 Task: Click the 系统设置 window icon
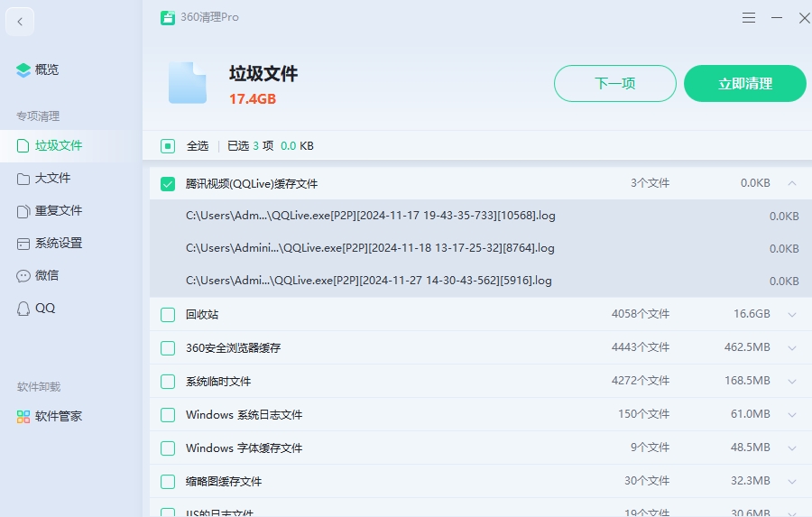click(23, 244)
